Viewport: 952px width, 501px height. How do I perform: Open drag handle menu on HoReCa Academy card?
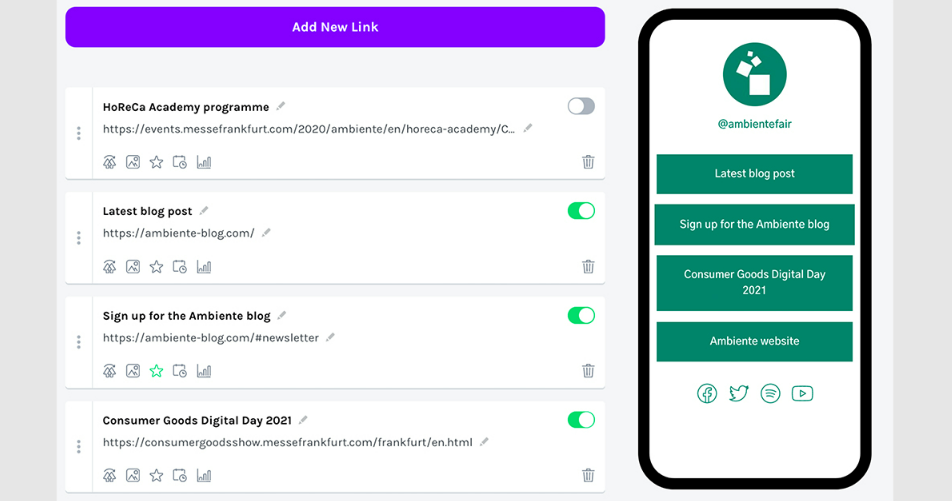click(x=79, y=133)
